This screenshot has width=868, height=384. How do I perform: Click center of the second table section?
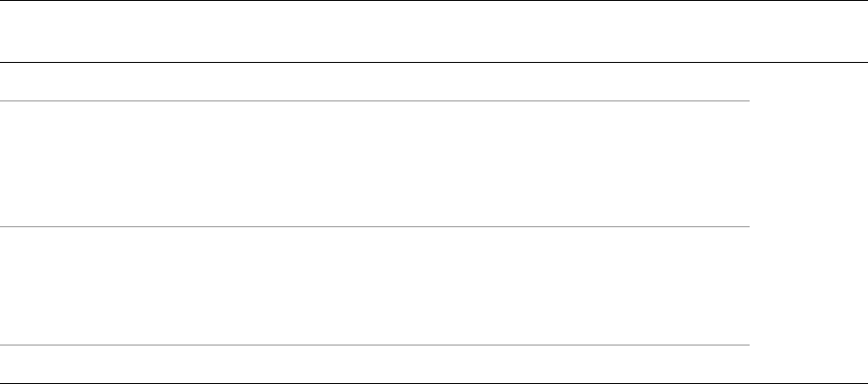point(376,285)
